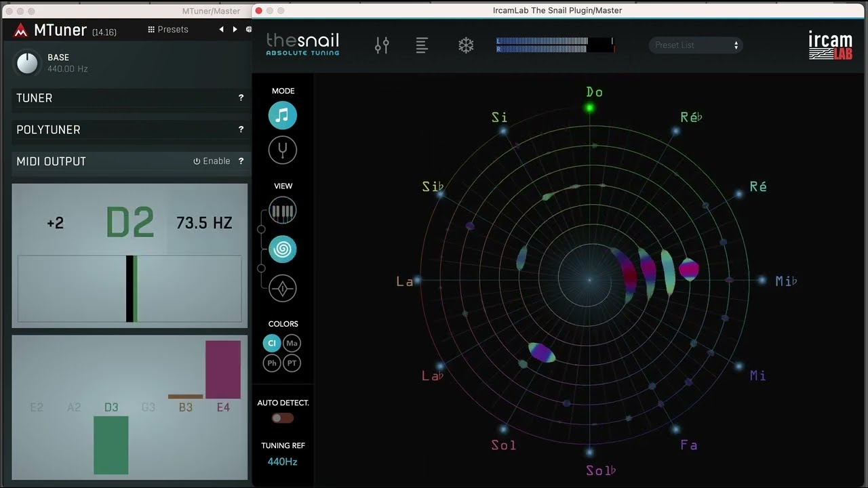The height and width of the screenshot is (488, 868).
Task: Select the music note mode in The Snail
Action: pos(283,115)
